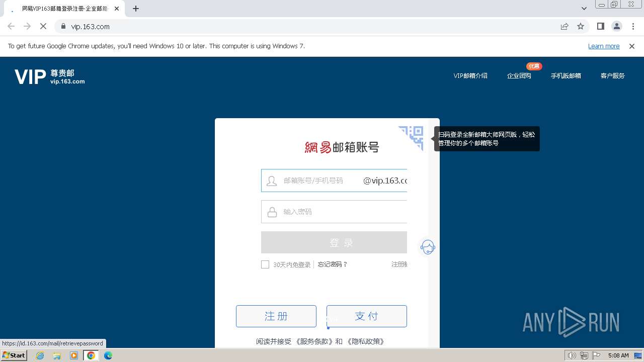Close the 网易VIP163邮箱 tab
Viewport: 644px width, 362px height.
[117, 9]
